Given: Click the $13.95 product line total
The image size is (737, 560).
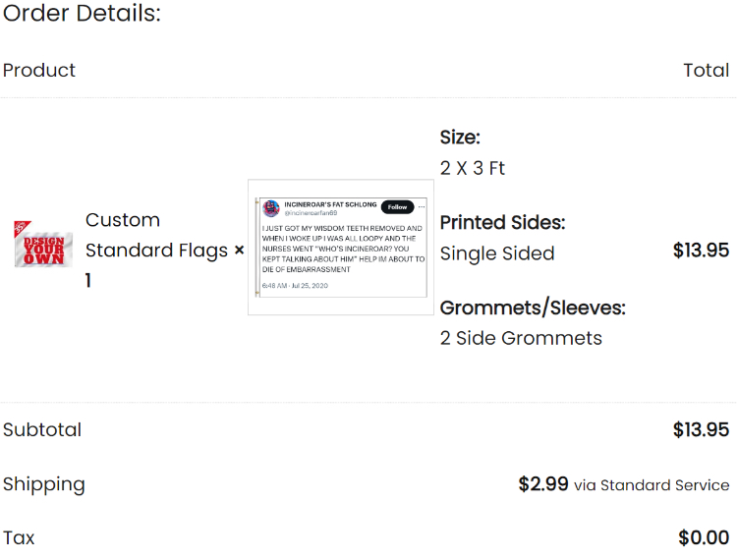Looking at the screenshot, I should 701,250.
